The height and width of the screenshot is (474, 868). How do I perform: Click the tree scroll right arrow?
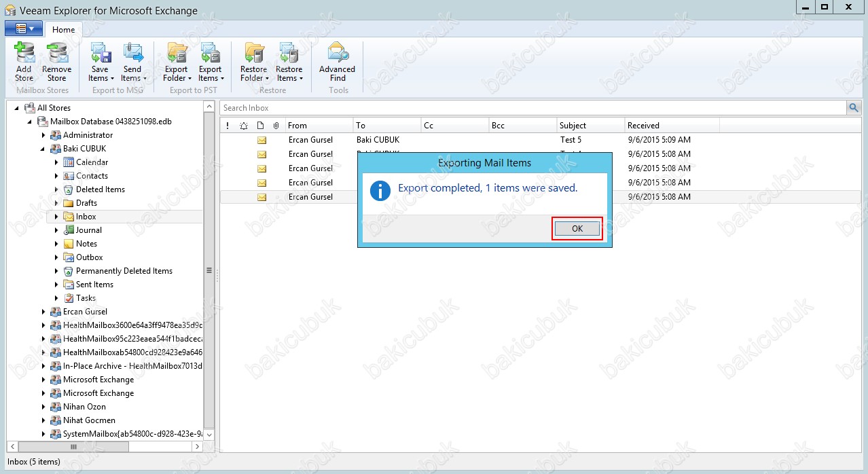[x=197, y=446]
